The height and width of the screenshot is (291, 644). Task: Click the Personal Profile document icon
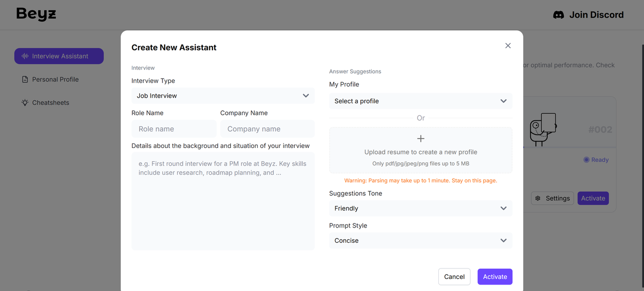tap(25, 80)
